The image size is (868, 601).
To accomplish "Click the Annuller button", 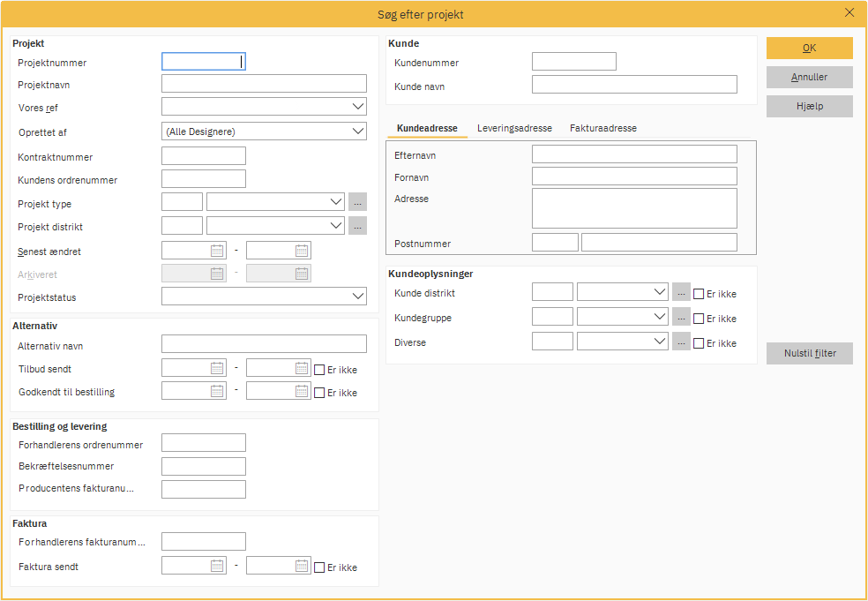I will pos(809,77).
